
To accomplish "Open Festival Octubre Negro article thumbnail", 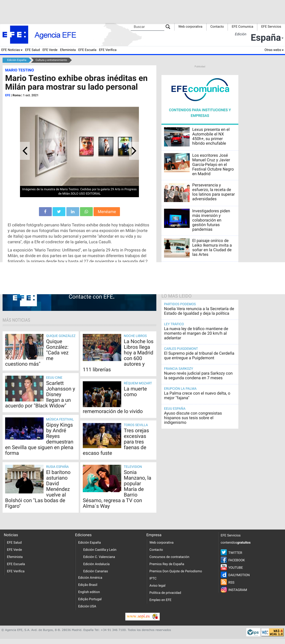I will coord(177,163).
